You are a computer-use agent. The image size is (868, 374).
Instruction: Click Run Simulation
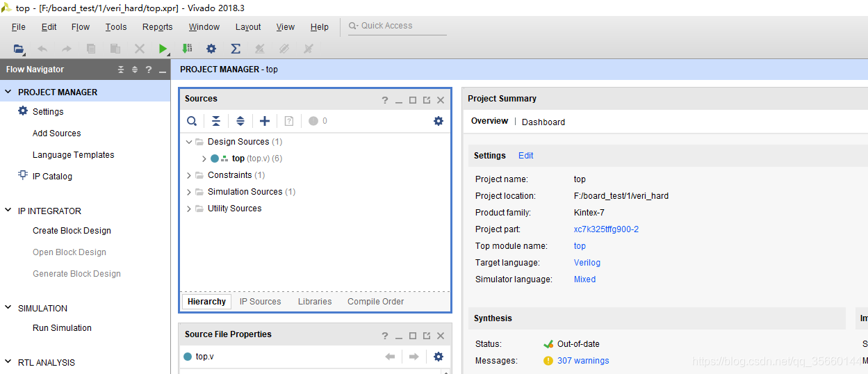62,328
